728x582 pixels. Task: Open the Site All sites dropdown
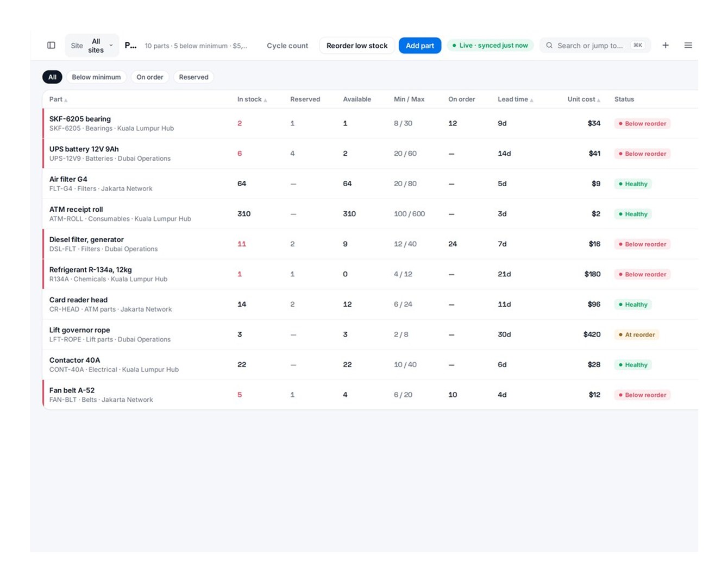(92, 46)
